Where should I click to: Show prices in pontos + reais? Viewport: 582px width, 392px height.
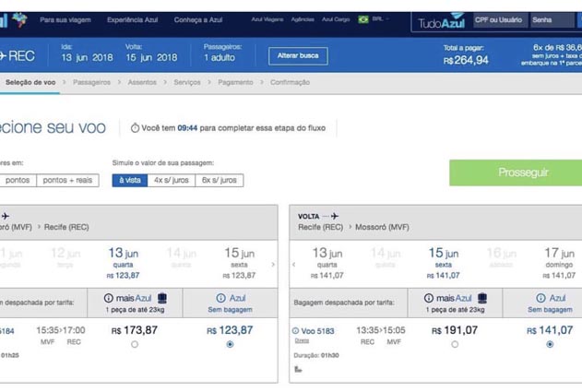tap(67, 181)
